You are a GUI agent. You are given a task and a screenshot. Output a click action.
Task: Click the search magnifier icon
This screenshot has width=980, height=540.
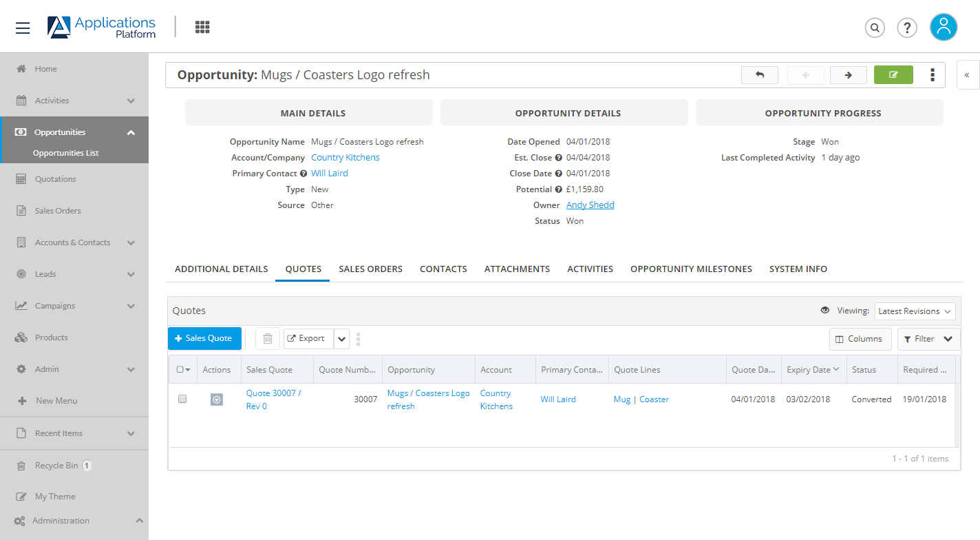[x=875, y=28]
